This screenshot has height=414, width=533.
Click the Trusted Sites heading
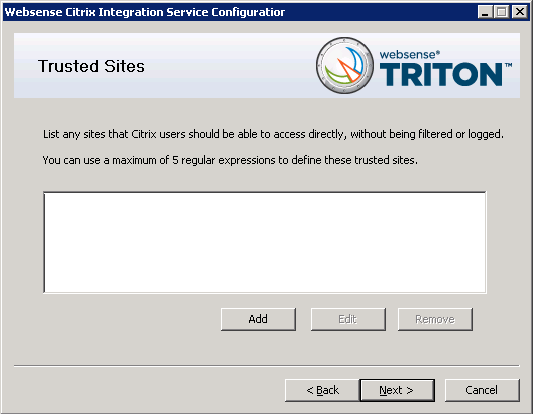[x=91, y=66]
